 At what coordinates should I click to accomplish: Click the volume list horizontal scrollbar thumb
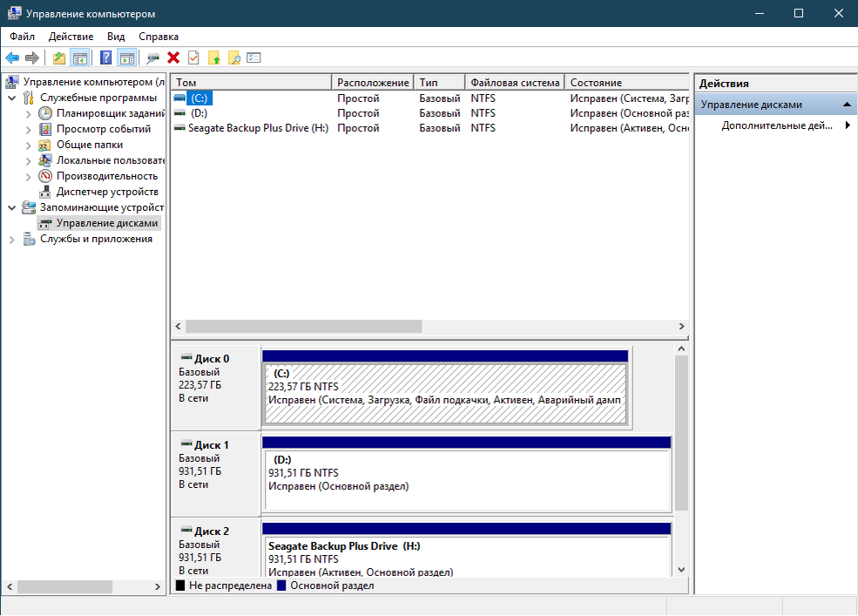304,327
